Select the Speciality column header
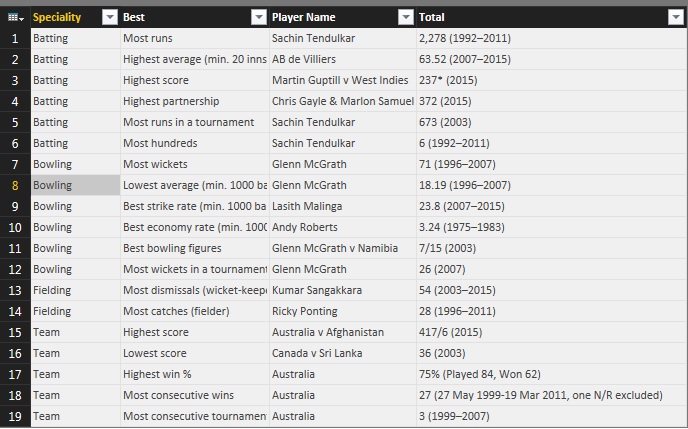Image resolution: width=688 pixels, height=429 pixels. [60, 17]
